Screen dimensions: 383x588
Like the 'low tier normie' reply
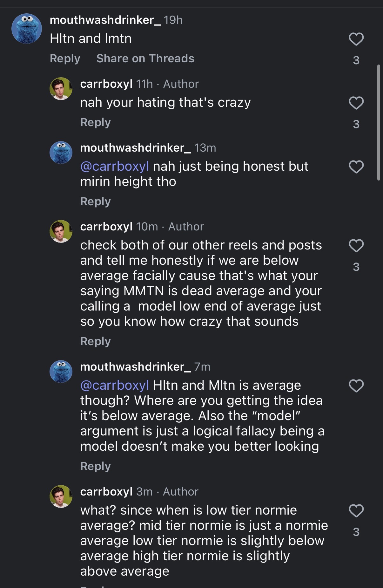(x=356, y=511)
